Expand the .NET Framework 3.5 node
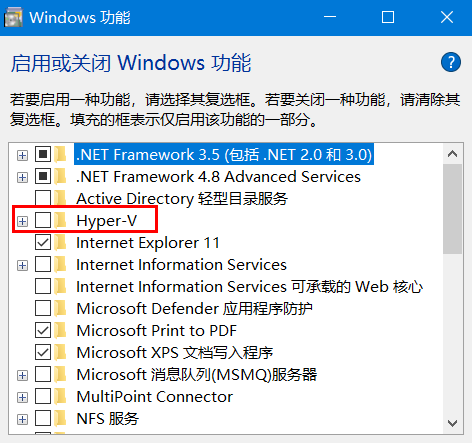The image size is (472, 443). coord(22,155)
